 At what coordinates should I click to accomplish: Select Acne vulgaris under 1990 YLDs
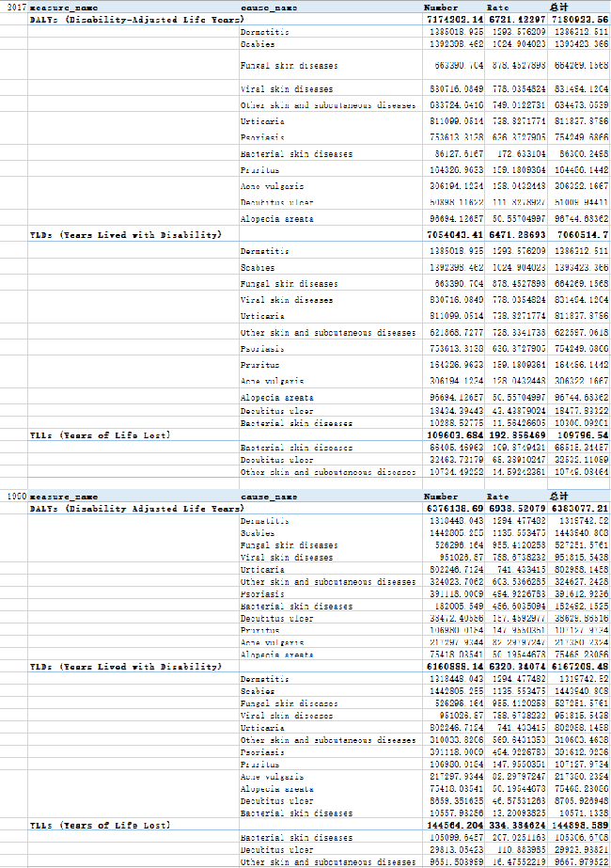(272, 776)
